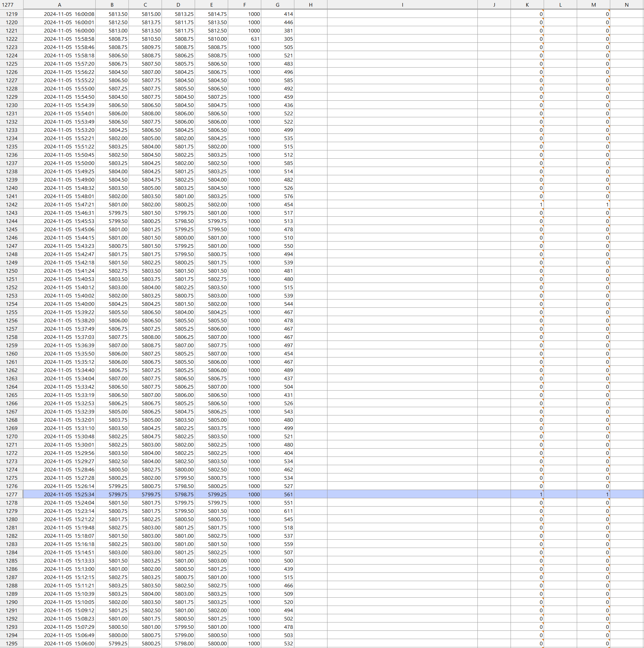Select column M header
This screenshot has height=648, width=644.
tap(593, 5)
